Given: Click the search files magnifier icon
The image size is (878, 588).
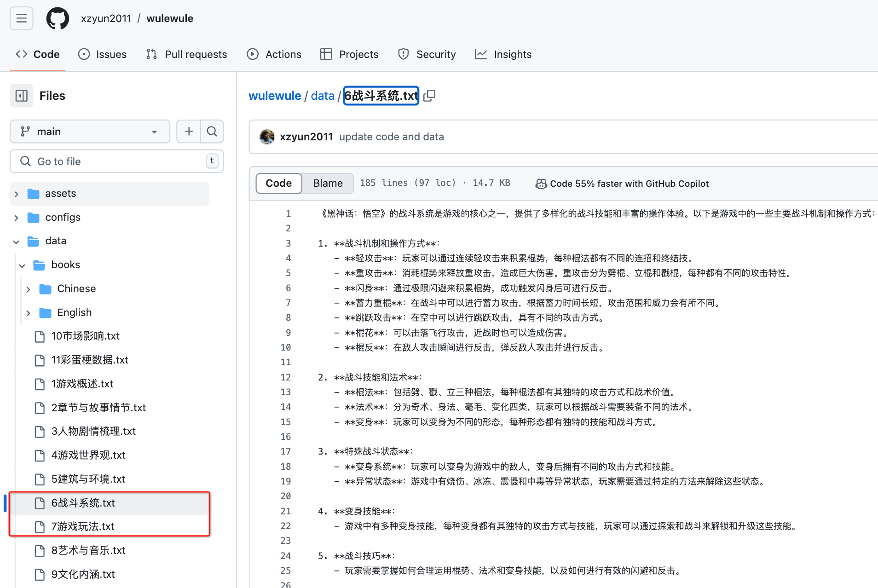Looking at the screenshot, I should pyautogui.click(x=212, y=132).
